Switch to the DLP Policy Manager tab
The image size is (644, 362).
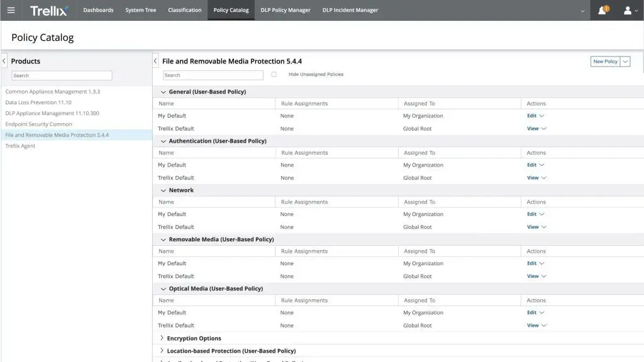point(286,10)
